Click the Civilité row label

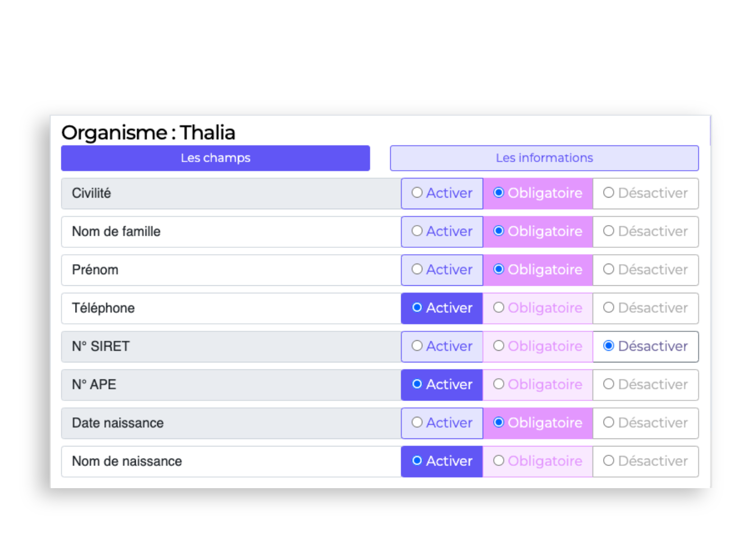click(x=91, y=193)
